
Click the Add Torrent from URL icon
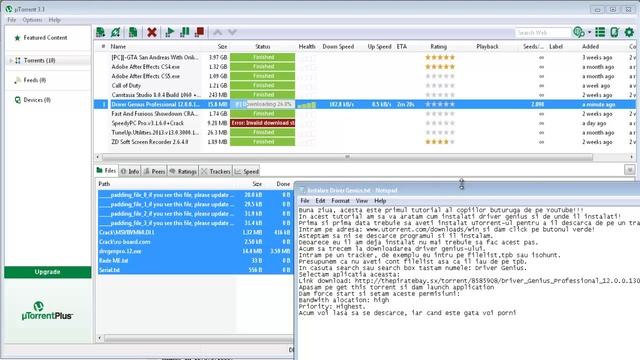tap(116, 32)
